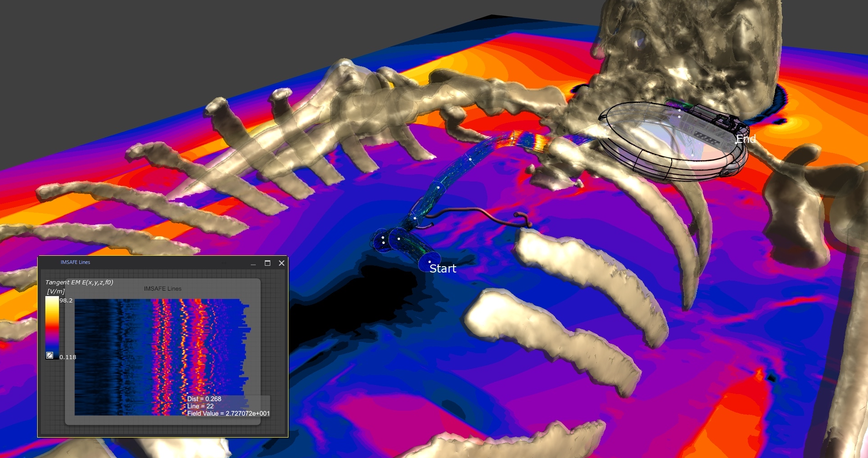Close the IMSAFE Lines window
This screenshot has height=458, width=868.
point(282,263)
